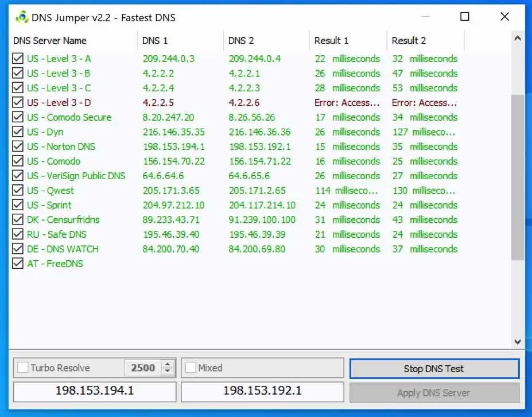
Task: Increase Turbo Resolve value with up arrow
Action: point(167,364)
